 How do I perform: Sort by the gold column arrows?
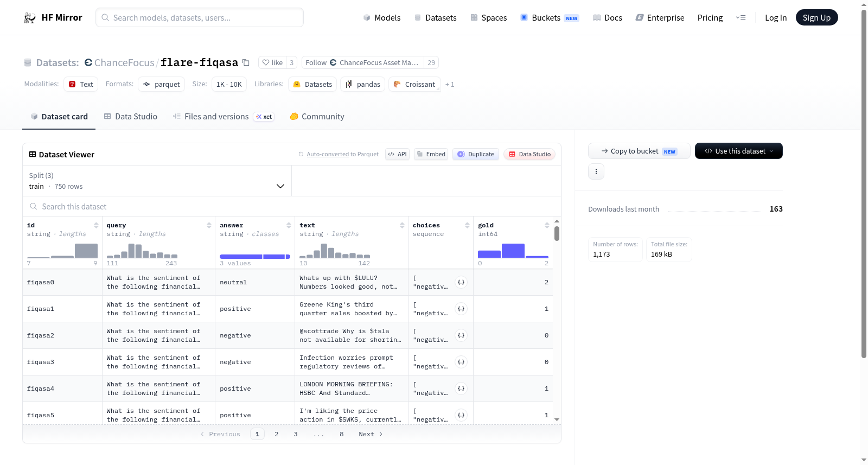pos(547,225)
